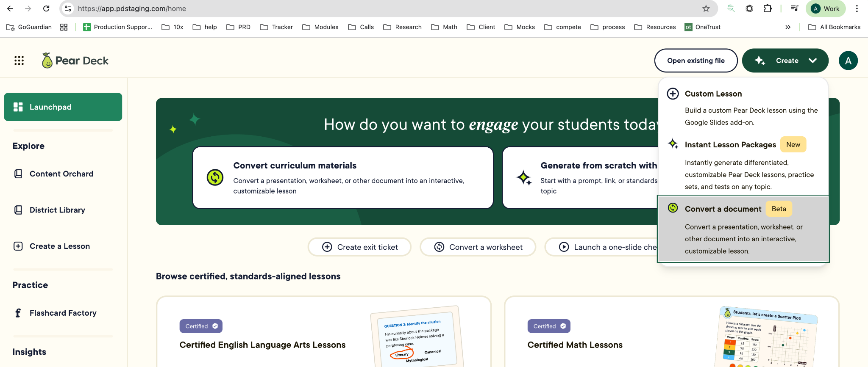This screenshot has width=868, height=367.
Task: Click Open existing file button
Action: pos(696,61)
